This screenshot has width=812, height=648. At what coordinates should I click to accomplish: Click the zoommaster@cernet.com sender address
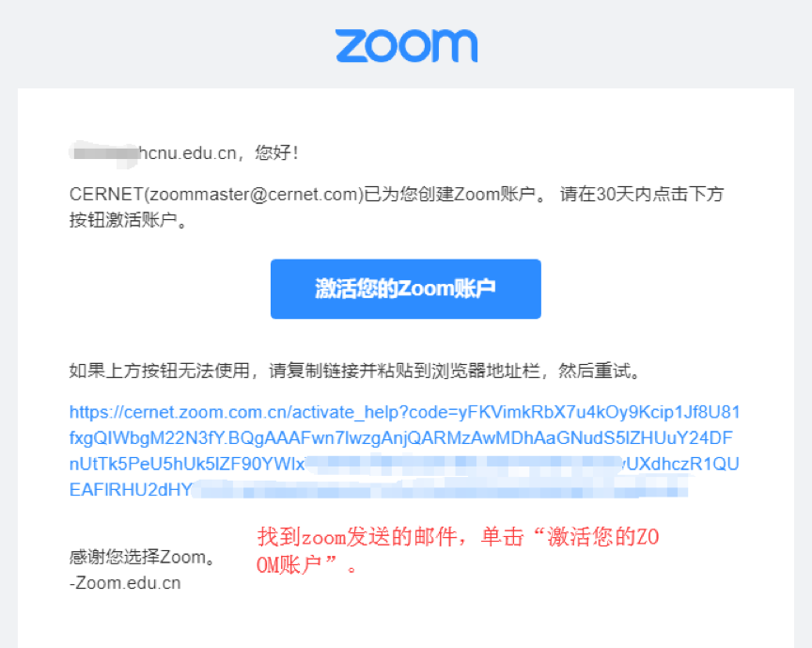point(257,195)
